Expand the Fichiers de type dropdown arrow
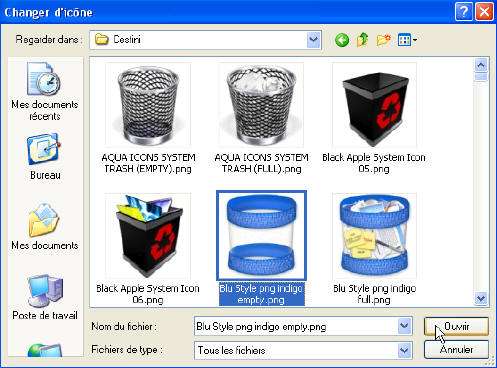 (x=404, y=350)
